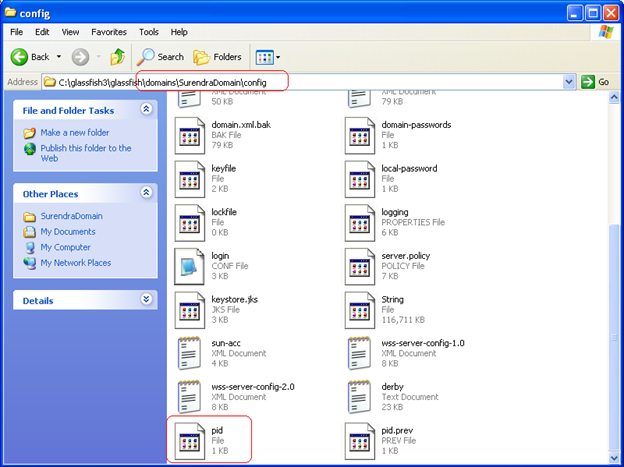Open the Favorites menu
624x467 pixels.
pos(109,32)
